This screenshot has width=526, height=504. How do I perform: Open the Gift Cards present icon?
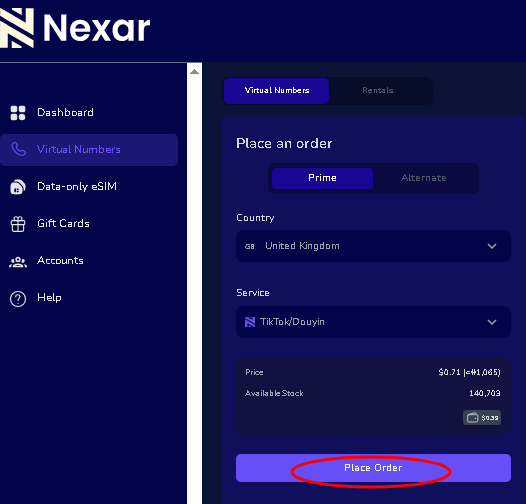(18, 224)
